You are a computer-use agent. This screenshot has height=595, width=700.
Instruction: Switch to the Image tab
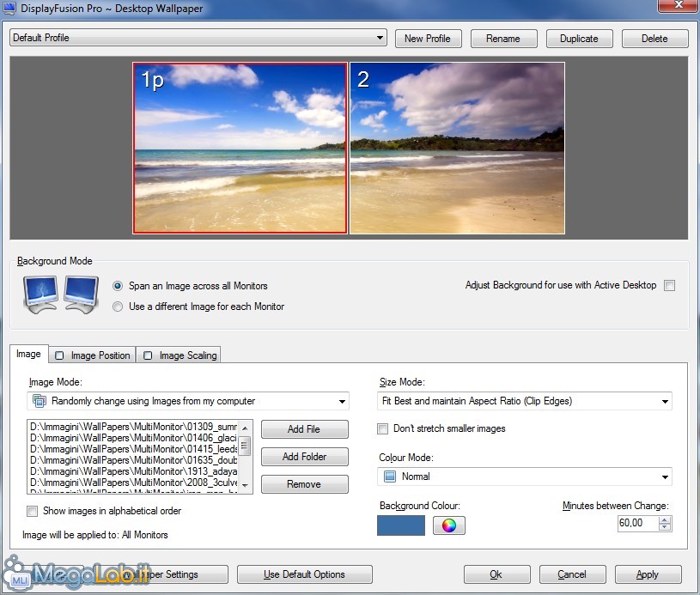tap(28, 354)
